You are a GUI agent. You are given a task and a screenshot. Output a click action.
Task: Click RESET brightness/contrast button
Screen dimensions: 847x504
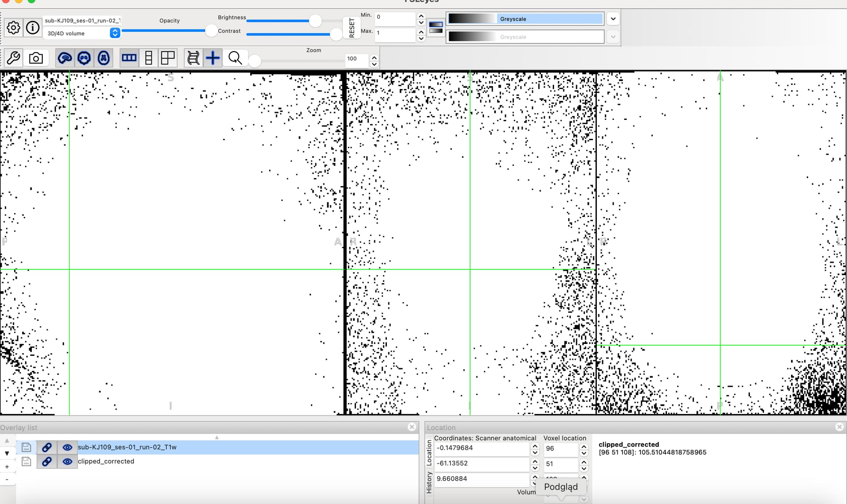352,28
